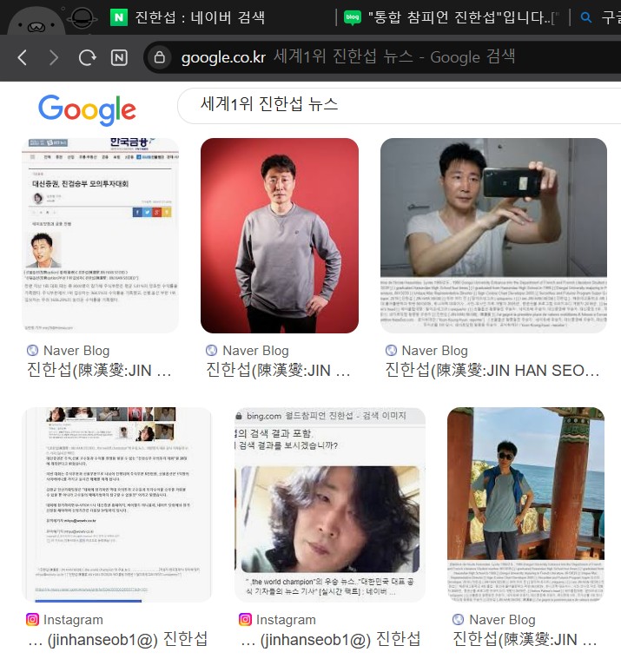Open the seaside pavilion photo thumbnail
The width and height of the screenshot is (621, 672).
[525, 504]
